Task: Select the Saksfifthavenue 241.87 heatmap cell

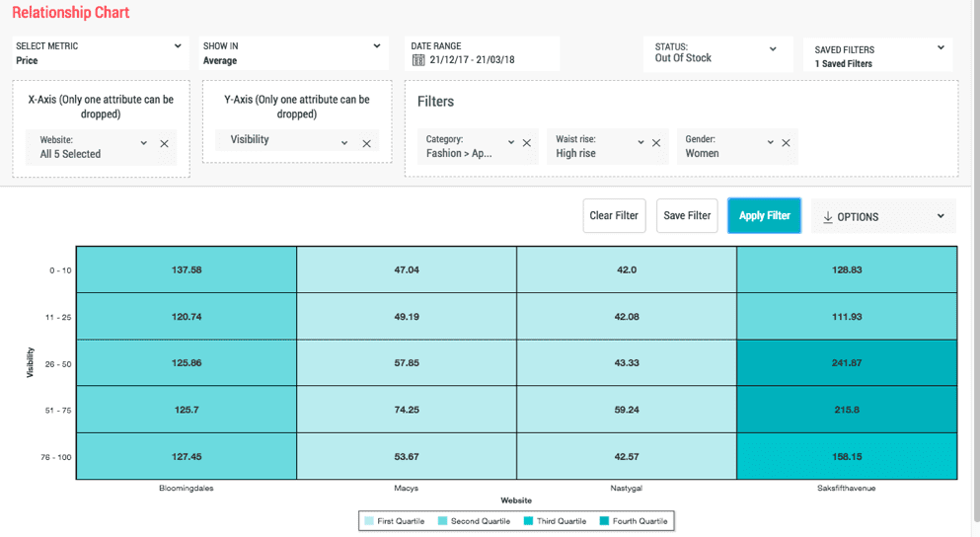Action: (847, 363)
